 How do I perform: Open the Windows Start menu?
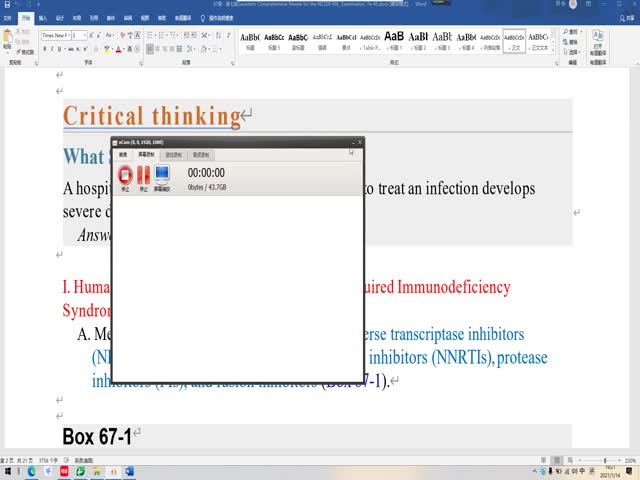pyautogui.click(x=8, y=471)
